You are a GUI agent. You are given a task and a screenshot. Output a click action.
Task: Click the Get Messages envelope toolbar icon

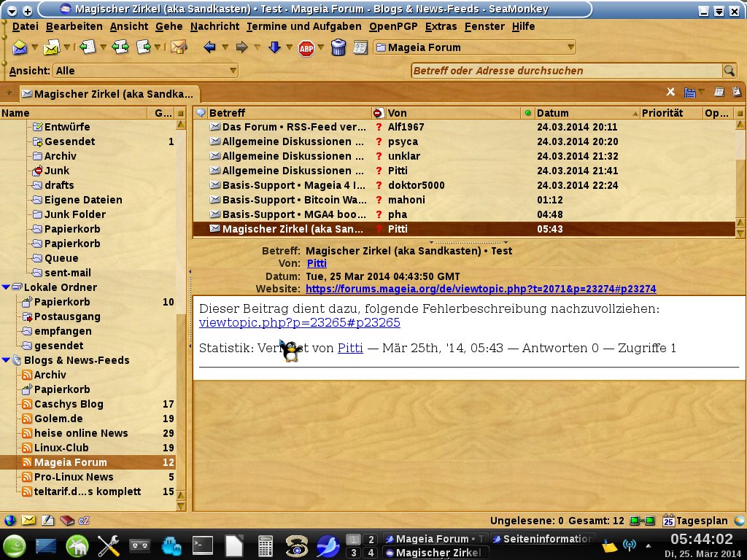click(x=19, y=47)
